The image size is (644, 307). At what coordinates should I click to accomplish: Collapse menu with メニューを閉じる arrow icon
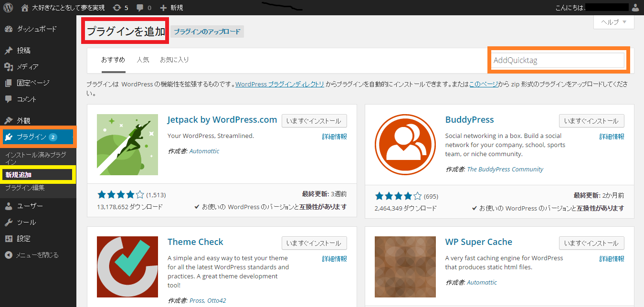coord(8,255)
